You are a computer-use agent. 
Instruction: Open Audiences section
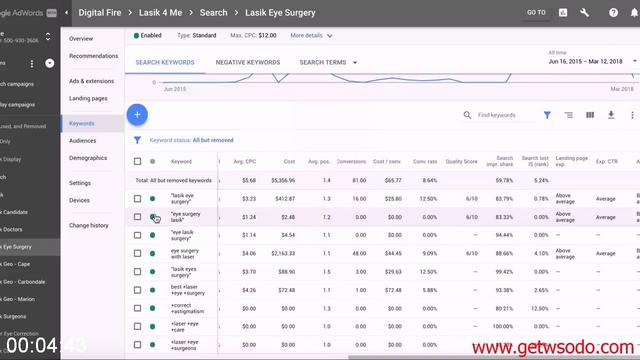[x=82, y=141]
